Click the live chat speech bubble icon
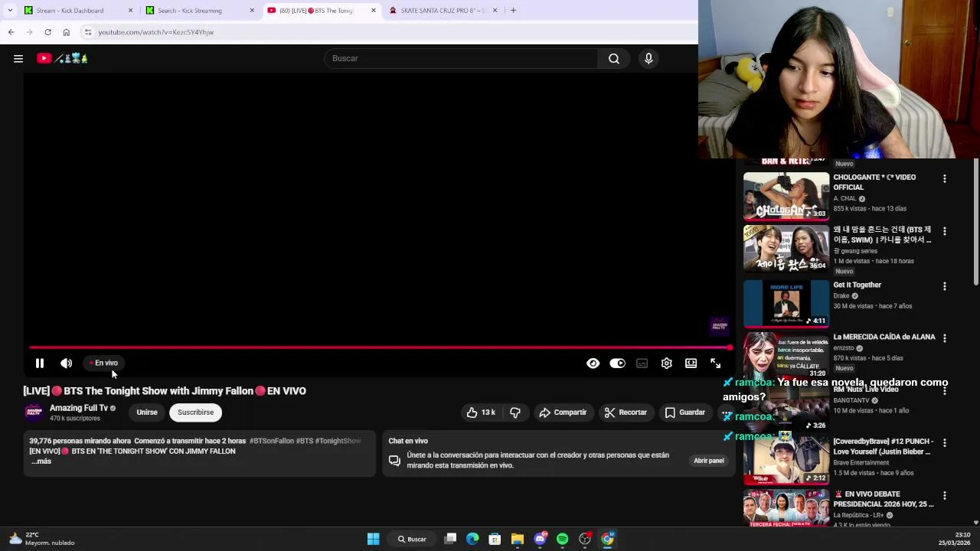 click(x=394, y=461)
